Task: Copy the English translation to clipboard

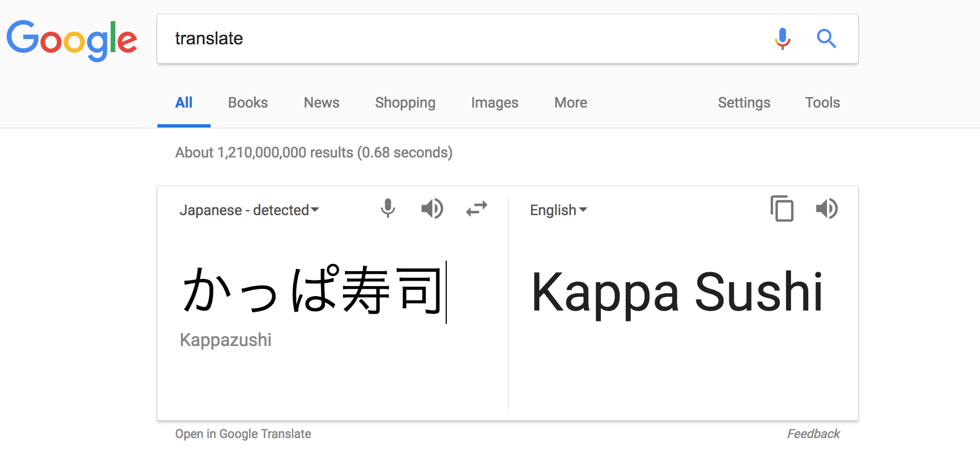Action: click(782, 208)
